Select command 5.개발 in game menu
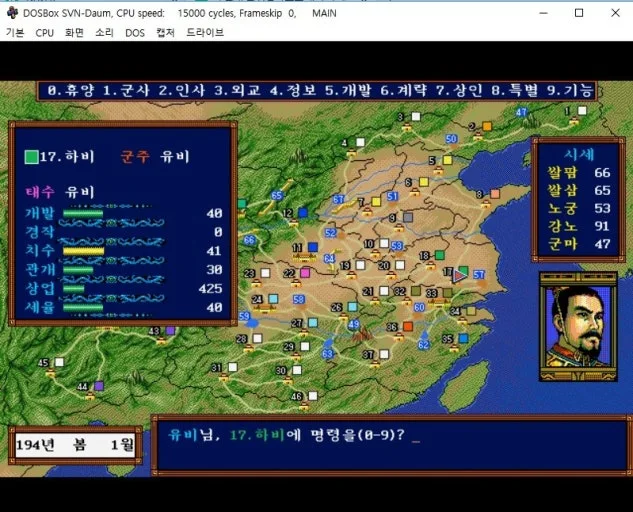This screenshot has height=512, width=633. point(348,90)
